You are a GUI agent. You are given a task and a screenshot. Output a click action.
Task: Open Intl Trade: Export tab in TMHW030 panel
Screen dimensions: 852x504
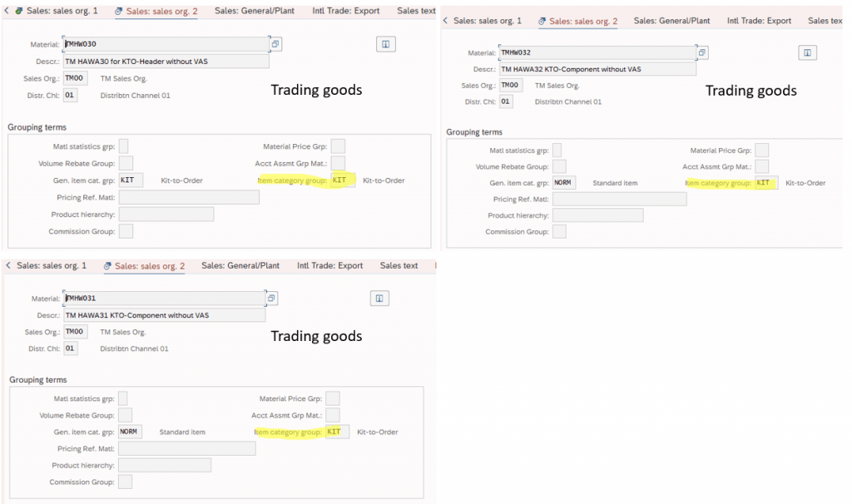pyautogui.click(x=345, y=10)
